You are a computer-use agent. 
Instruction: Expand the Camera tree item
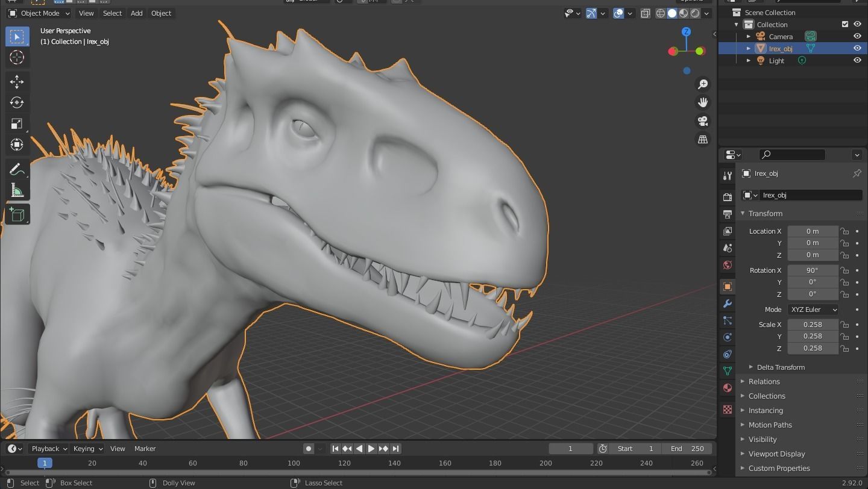click(749, 36)
